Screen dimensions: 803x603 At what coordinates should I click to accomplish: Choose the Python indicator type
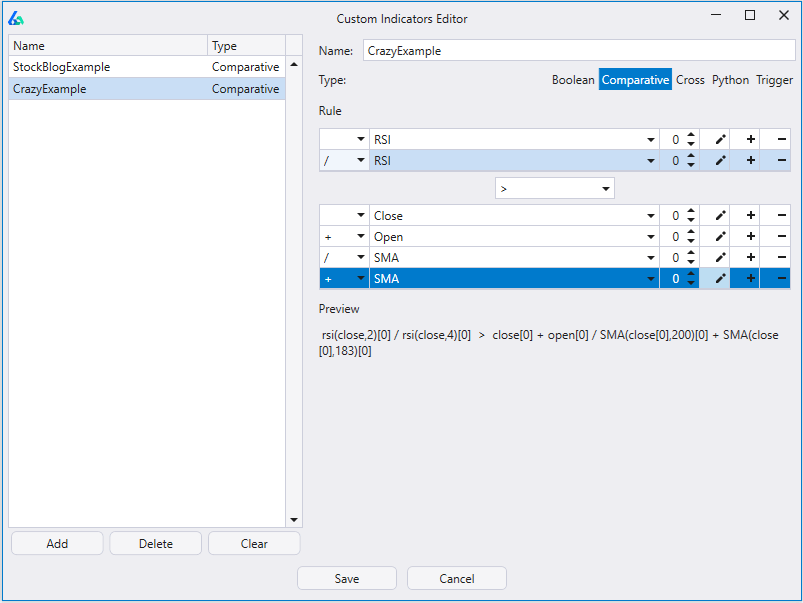730,80
